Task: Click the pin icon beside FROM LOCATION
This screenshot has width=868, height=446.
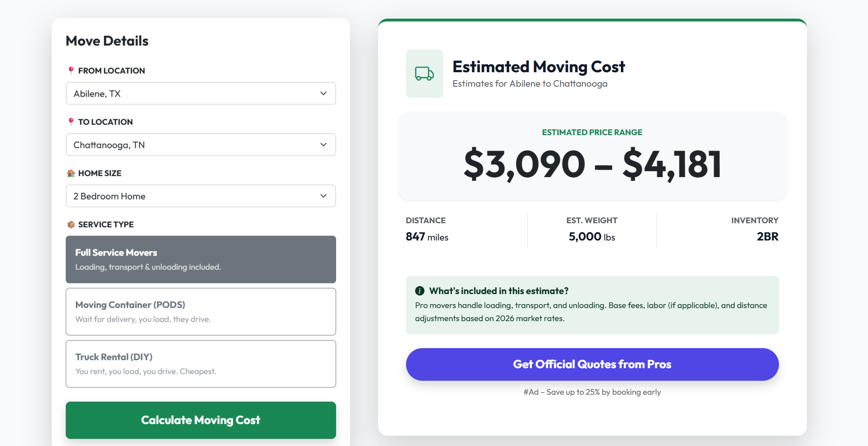Action: point(71,70)
